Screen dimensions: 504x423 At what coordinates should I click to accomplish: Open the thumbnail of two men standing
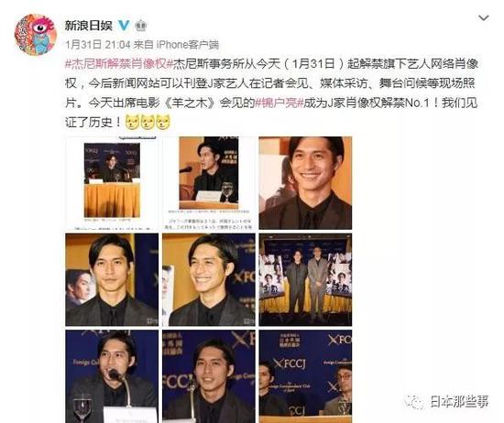[x=305, y=280]
